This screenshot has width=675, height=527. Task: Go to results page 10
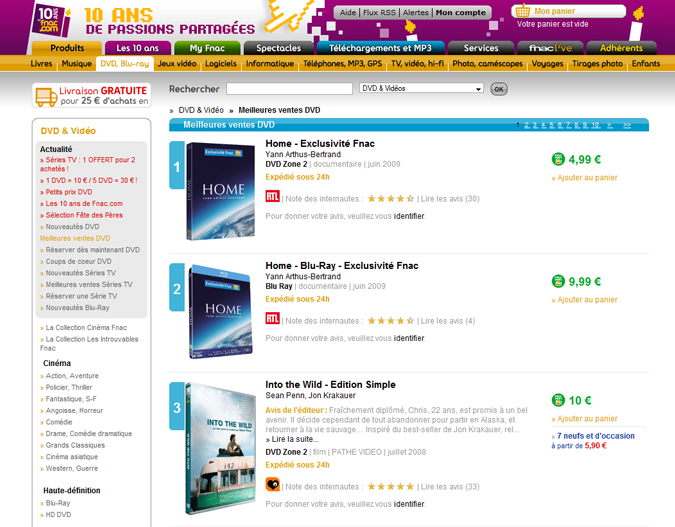click(595, 125)
